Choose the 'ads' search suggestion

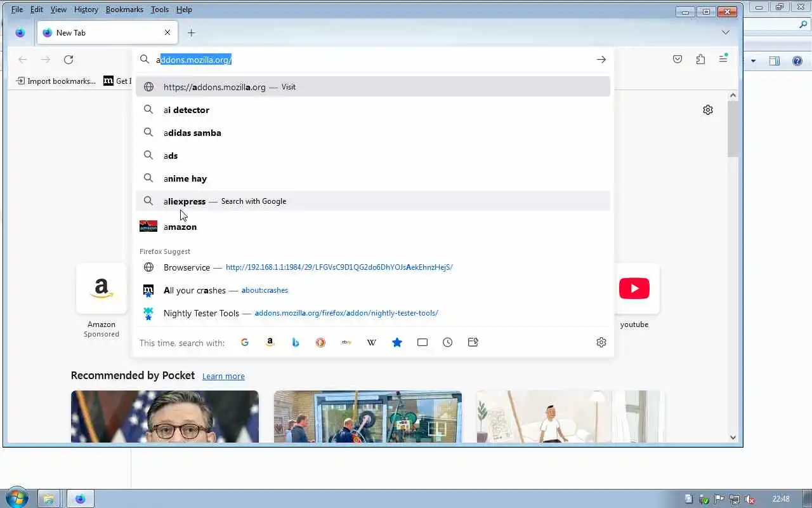(373, 156)
